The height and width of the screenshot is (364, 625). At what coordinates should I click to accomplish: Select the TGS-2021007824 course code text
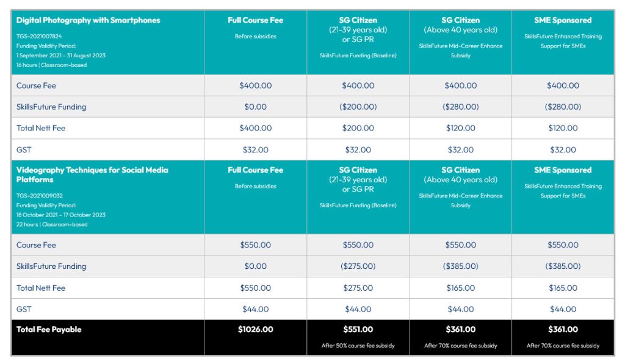[39, 36]
